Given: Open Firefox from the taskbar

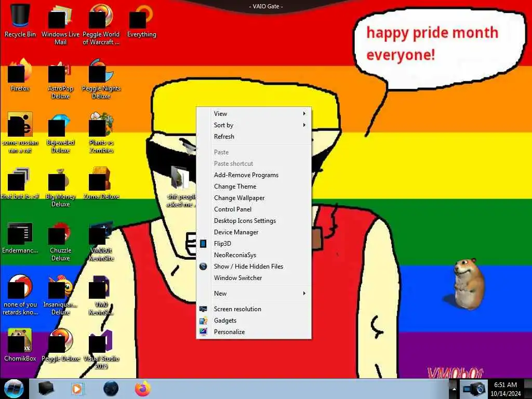Looking at the screenshot, I should (143, 389).
